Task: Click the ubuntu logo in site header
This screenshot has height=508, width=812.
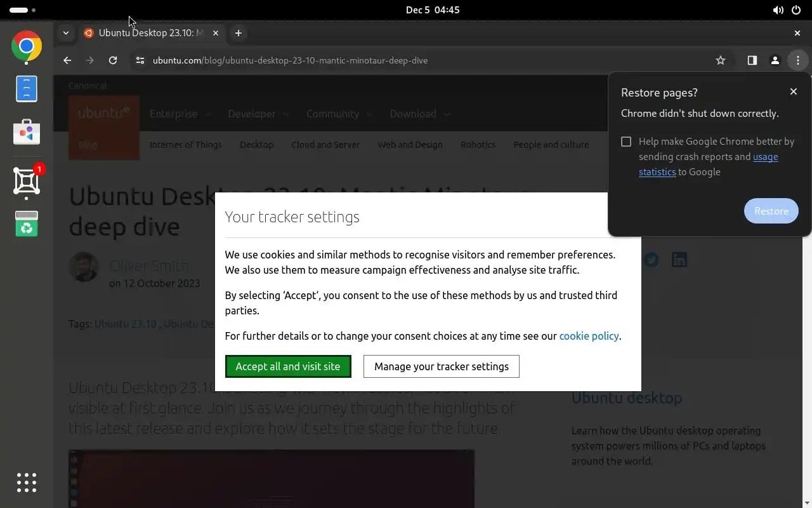Action: coord(104,114)
